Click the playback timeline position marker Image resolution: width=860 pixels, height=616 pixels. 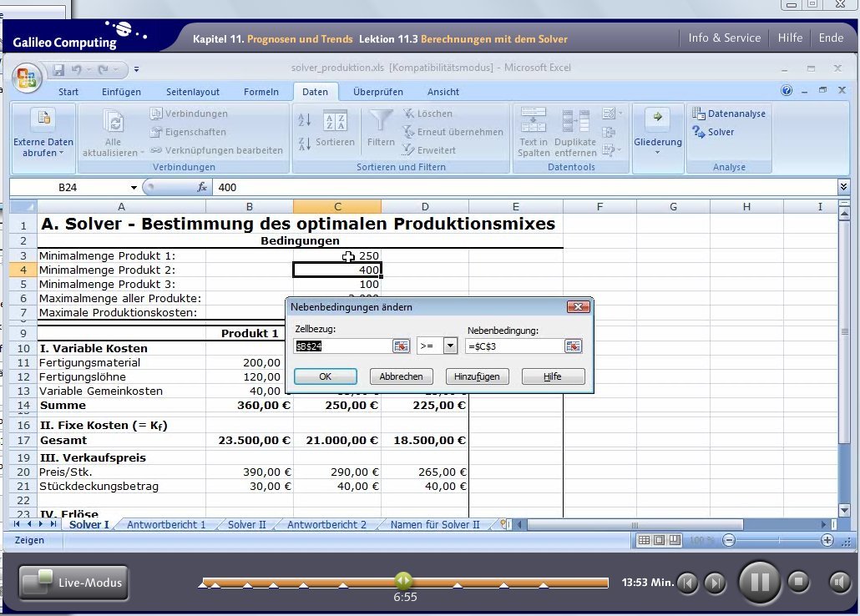coord(402,580)
